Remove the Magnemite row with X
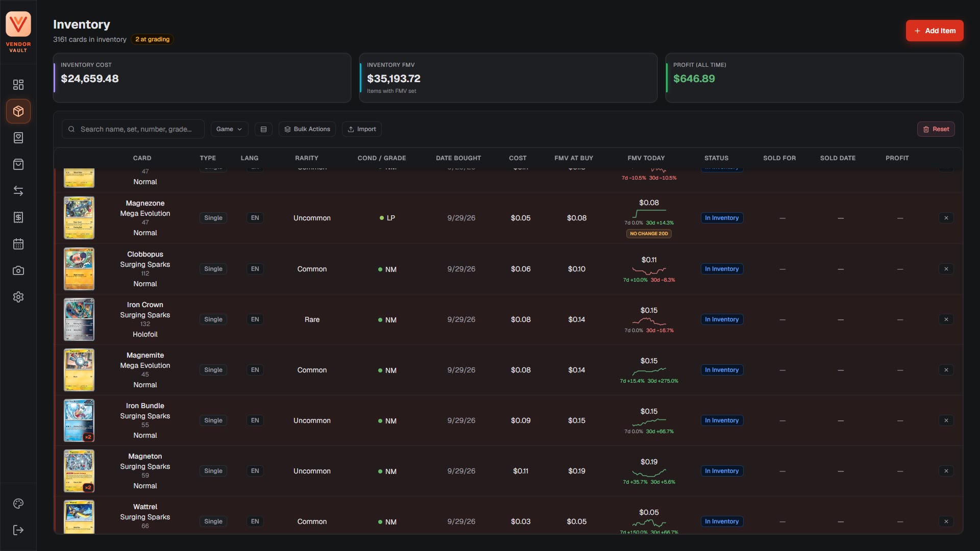Screen dimensions: 980x551 click(x=946, y=370)
